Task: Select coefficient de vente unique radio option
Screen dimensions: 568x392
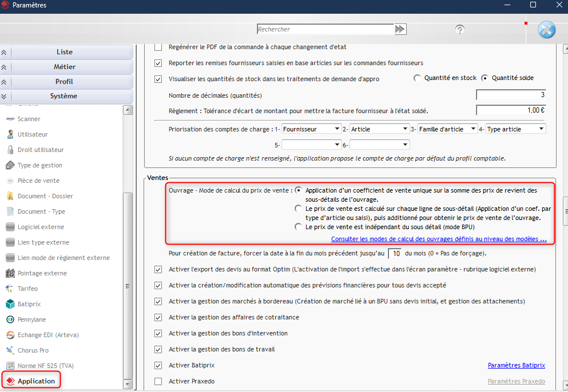Action: pos(298,190)
